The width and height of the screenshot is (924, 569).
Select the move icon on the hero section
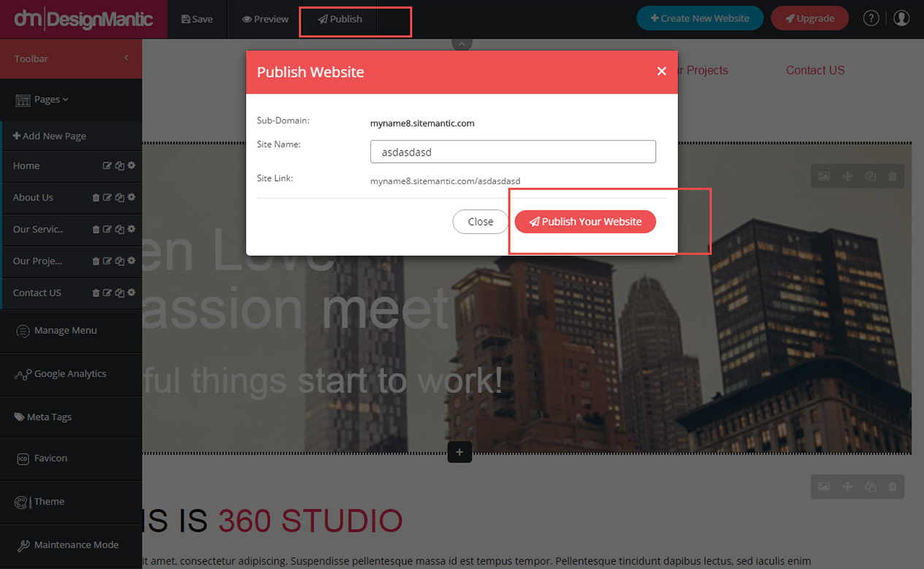pyautogui.click(x=847, y=176)
